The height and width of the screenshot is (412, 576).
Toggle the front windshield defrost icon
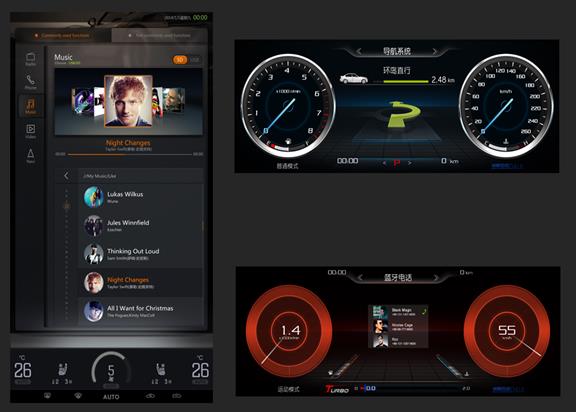47,396
